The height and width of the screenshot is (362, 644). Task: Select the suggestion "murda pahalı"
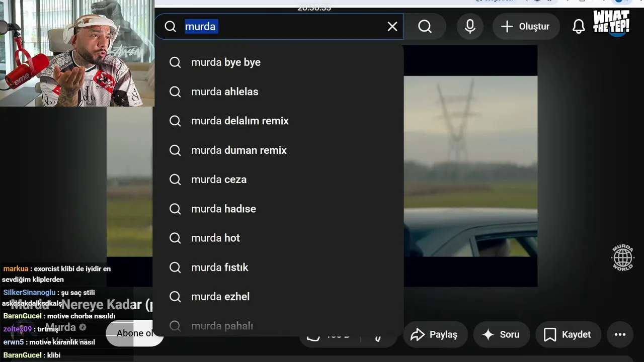[278, 325]
